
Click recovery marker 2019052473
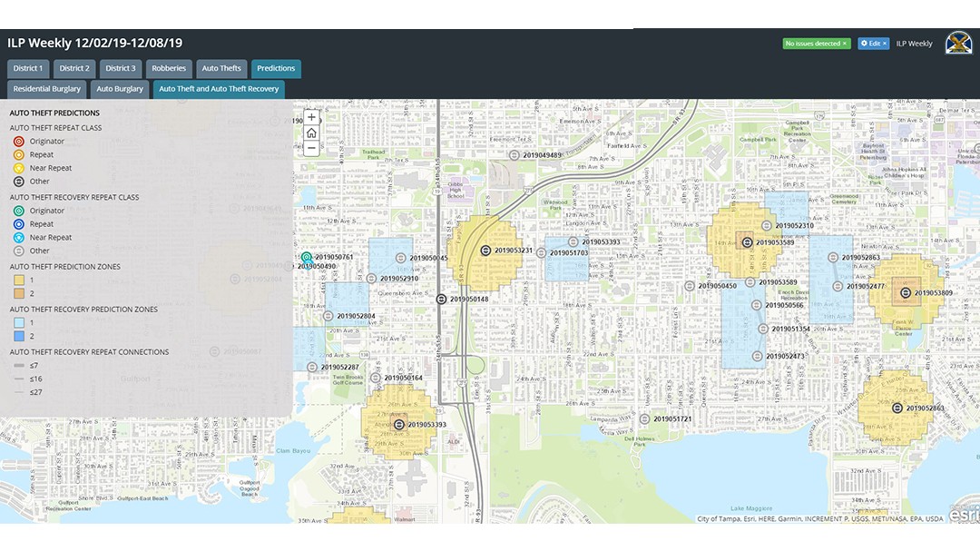pos(758,357)
